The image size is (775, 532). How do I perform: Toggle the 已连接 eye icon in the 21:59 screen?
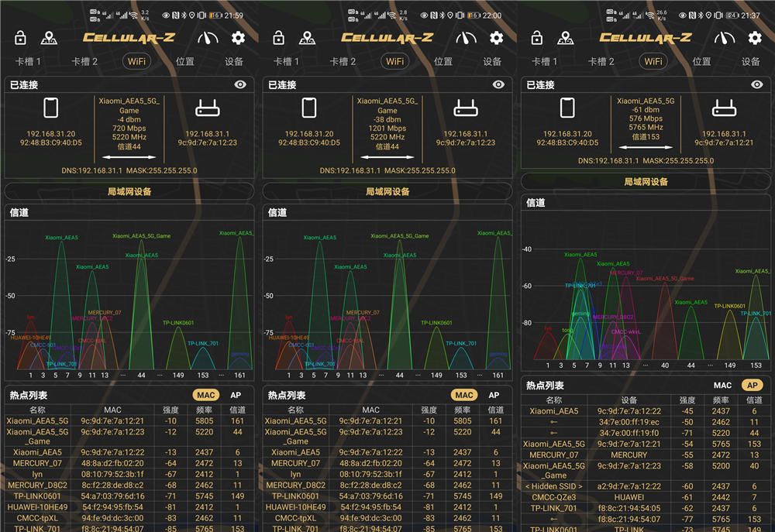click(x=240, y=84)
